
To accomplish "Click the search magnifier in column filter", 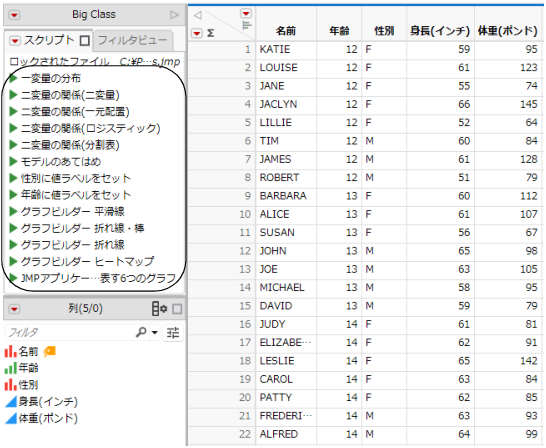I will coord(141,332).
